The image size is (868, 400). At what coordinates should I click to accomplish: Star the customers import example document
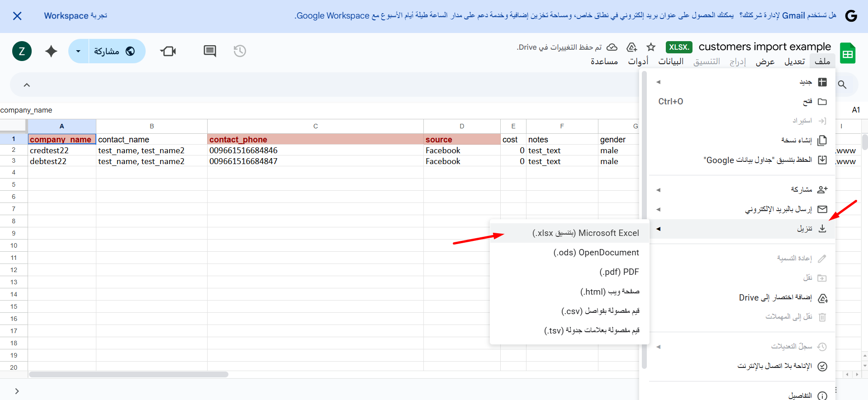click(651, 47)
